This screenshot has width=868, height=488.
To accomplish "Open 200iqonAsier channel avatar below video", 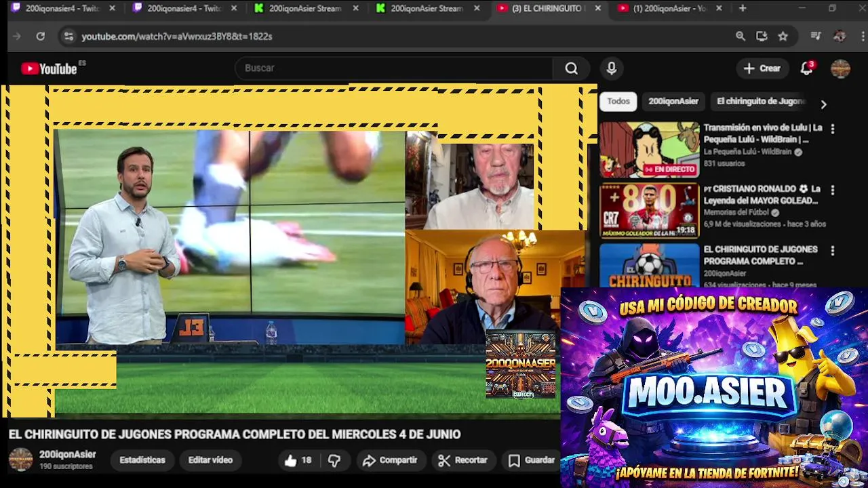I will click(20, 460).
